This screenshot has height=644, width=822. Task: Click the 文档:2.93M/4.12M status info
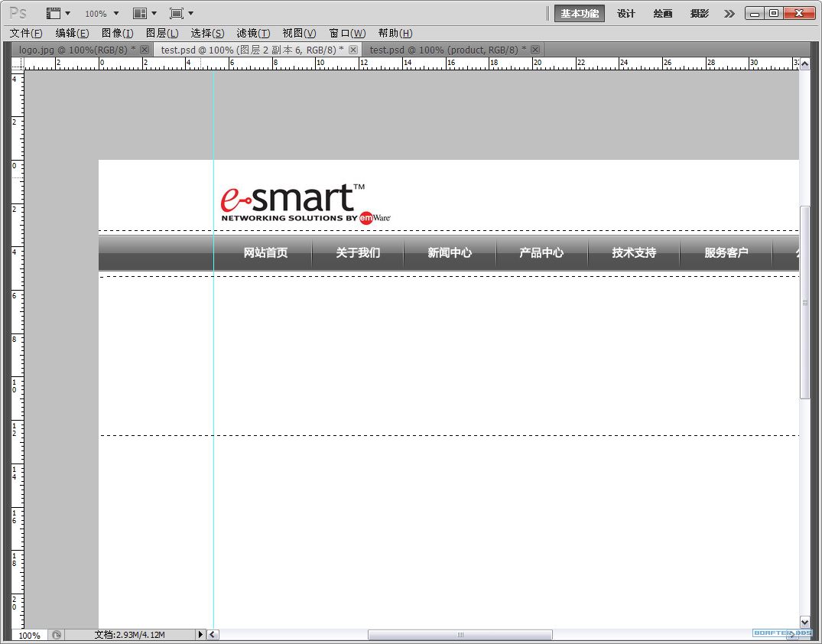(x=129, y=635)
